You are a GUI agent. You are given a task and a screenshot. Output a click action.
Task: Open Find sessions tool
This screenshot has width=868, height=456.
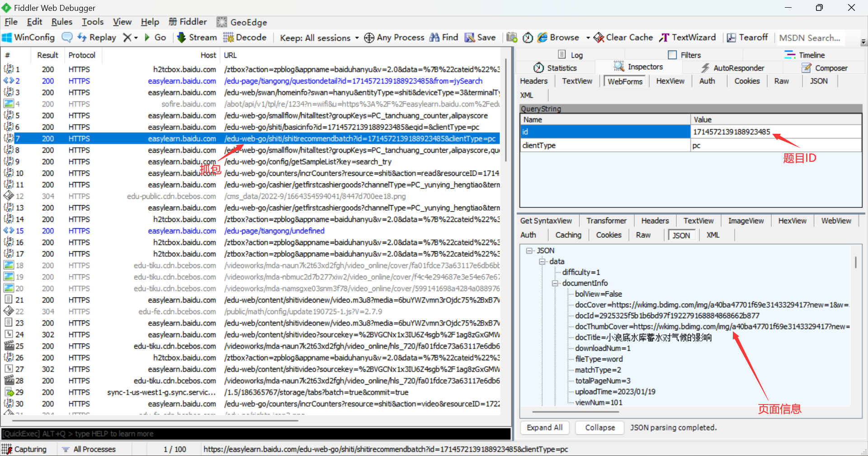(444, 38)
